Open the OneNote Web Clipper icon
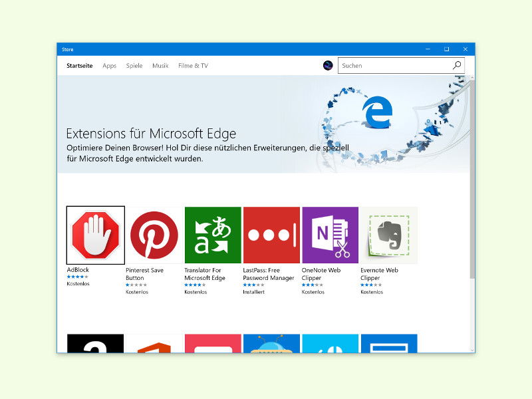Viewport: 532px width, 399px height. (x=330, y=235)
